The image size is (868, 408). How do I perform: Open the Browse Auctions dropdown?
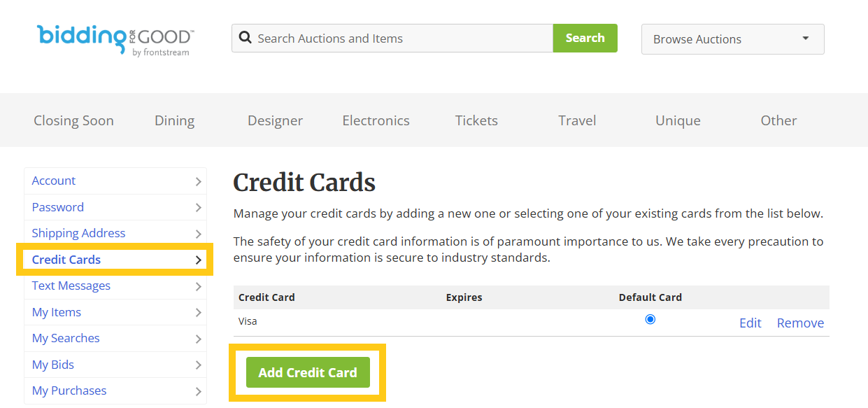[x=732, y=39]
